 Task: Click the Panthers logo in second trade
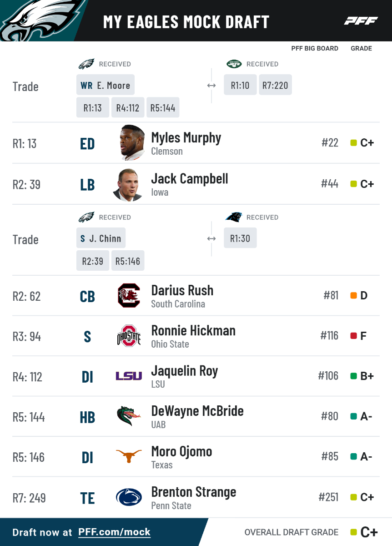coord(234,217)
